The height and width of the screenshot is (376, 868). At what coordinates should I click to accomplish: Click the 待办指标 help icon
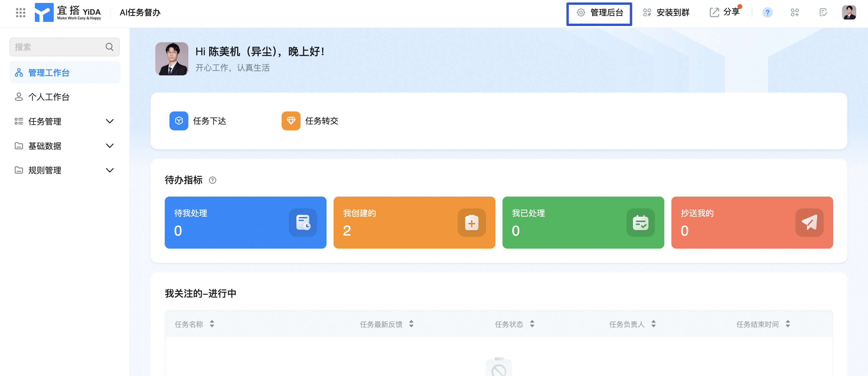tap(212, 180)
